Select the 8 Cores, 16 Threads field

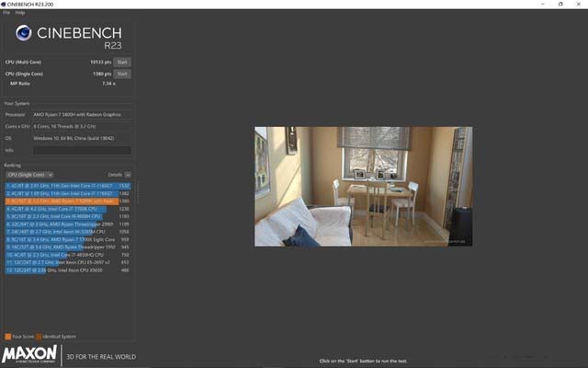pos(82,127)
